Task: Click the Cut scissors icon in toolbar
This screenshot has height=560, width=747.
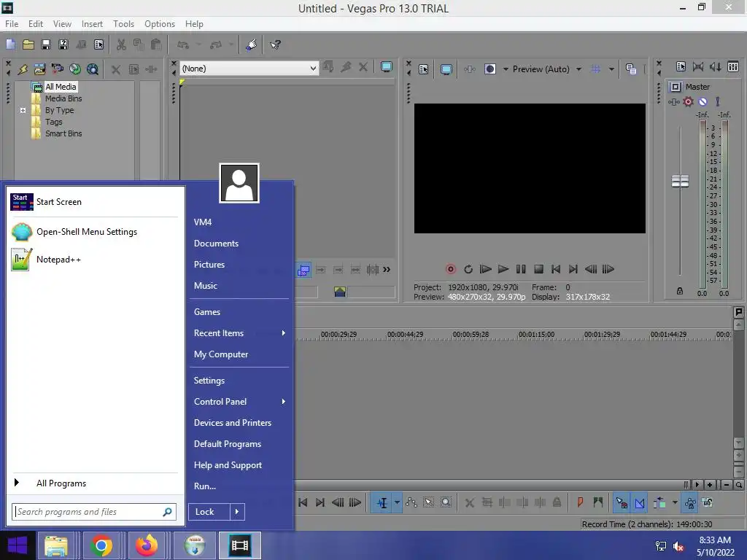Action: coord(122,44)
